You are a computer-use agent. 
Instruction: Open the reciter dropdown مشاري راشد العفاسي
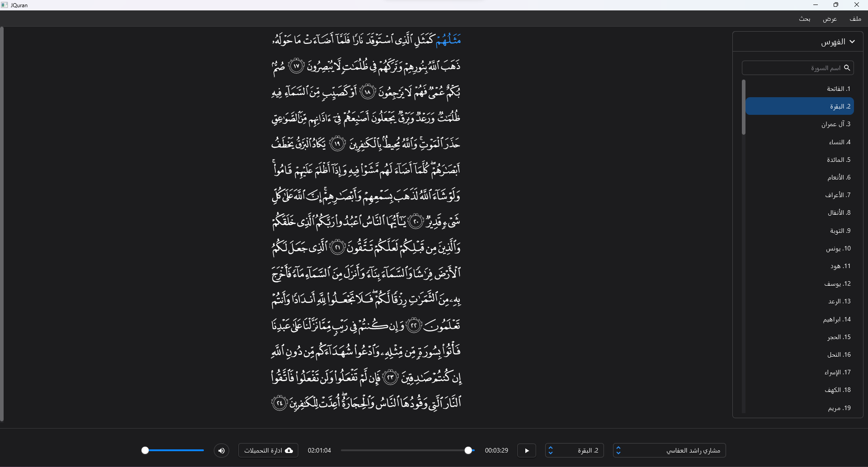click(670, 451)
